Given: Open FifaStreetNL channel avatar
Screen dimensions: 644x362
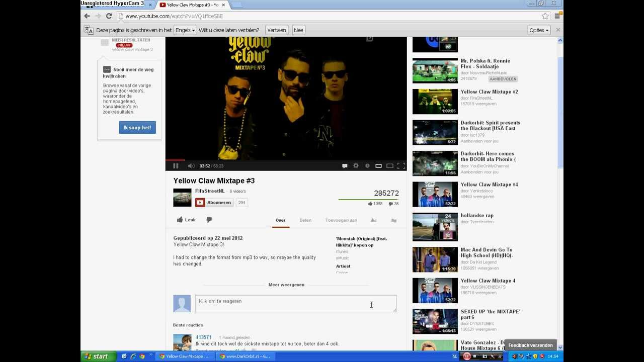Looking at the screenshot, I should (182, 198).
